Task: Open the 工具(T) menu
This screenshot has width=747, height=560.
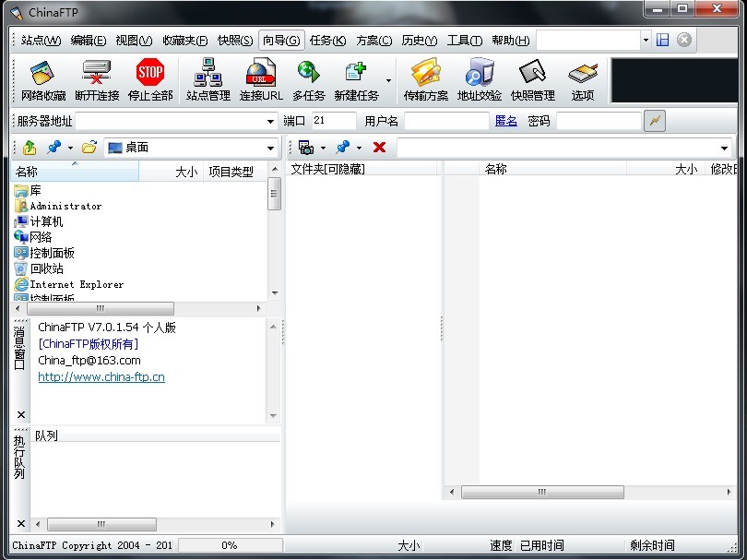Action: 464,41
